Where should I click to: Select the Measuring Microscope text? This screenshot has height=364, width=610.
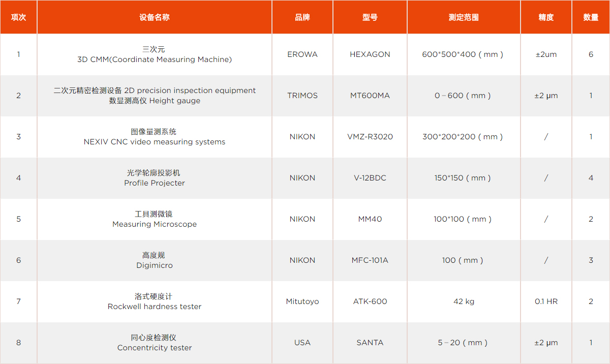(x=155, y=224)
